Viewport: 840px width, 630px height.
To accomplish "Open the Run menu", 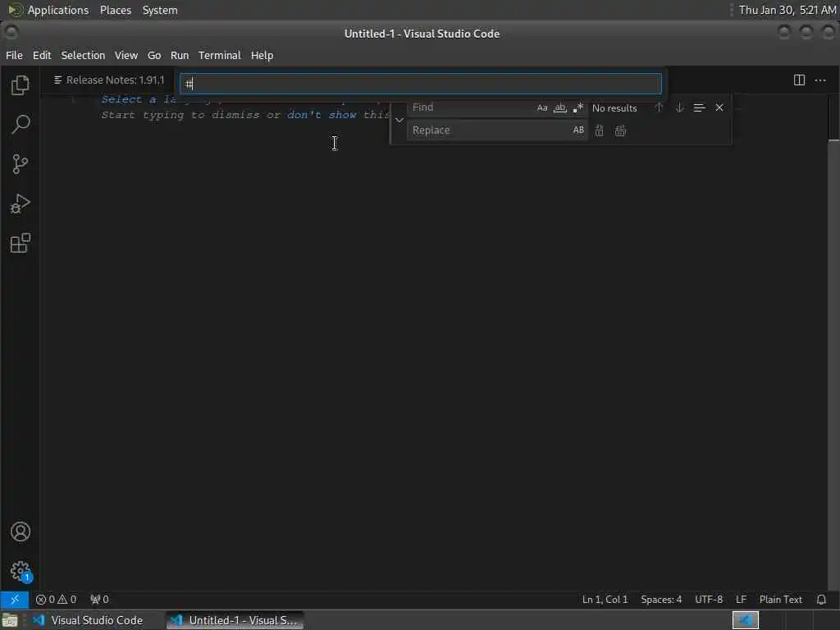I will 180,55.
